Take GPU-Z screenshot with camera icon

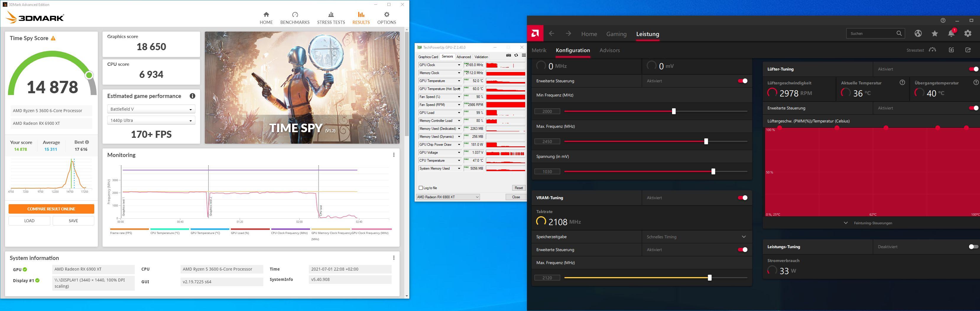coord(509,55)
